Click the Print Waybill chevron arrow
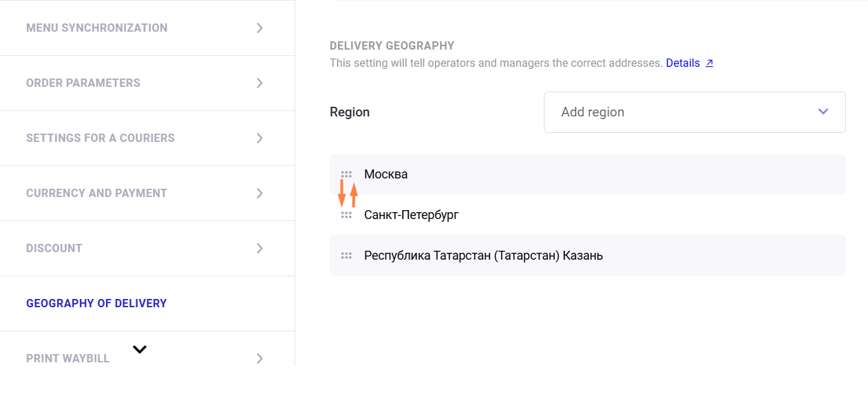Viewport: 868px width, 414px height. click(x=260, y=358)
